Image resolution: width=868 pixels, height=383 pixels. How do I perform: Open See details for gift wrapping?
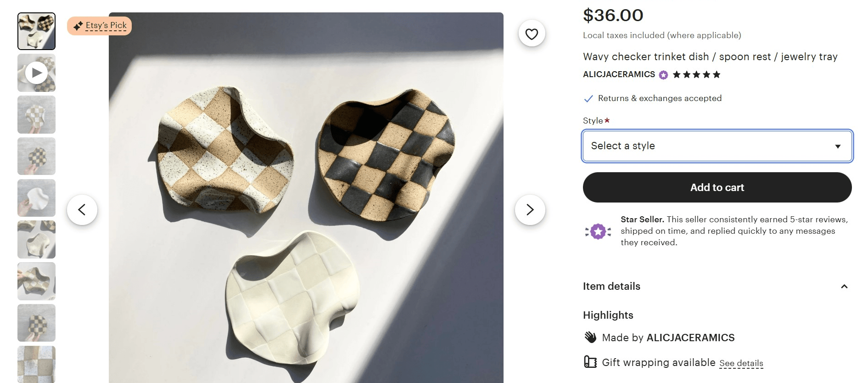pos(741,363)
